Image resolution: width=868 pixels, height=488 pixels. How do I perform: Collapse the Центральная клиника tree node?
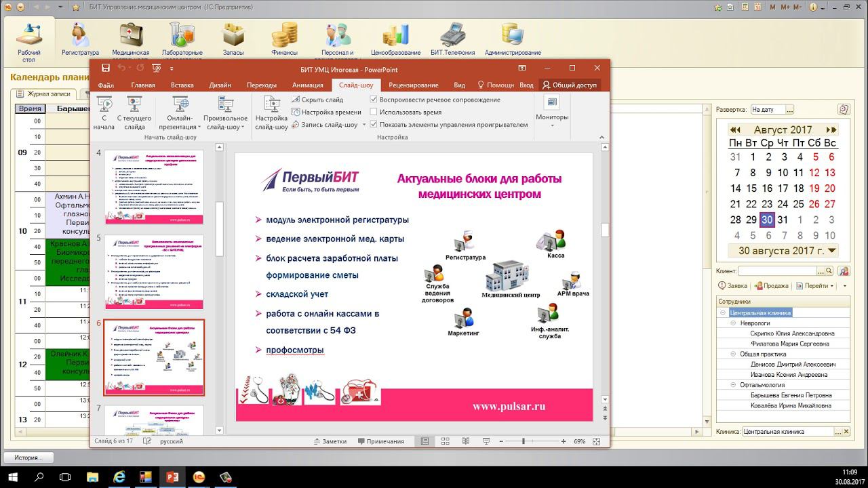pyautogui.click(x=723, y=313)
